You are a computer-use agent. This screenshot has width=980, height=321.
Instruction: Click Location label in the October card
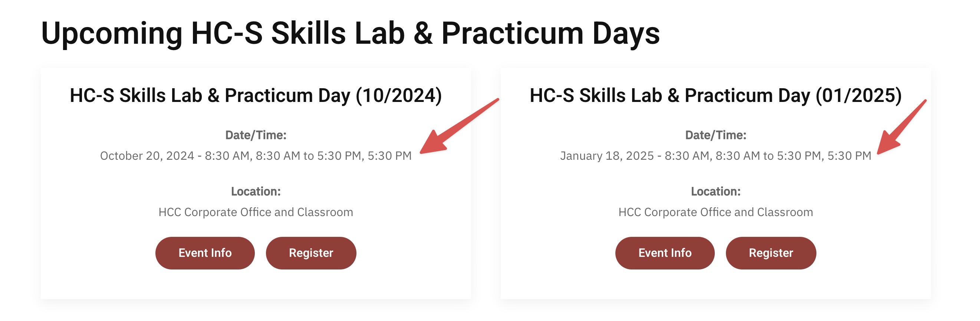point(256,191)
